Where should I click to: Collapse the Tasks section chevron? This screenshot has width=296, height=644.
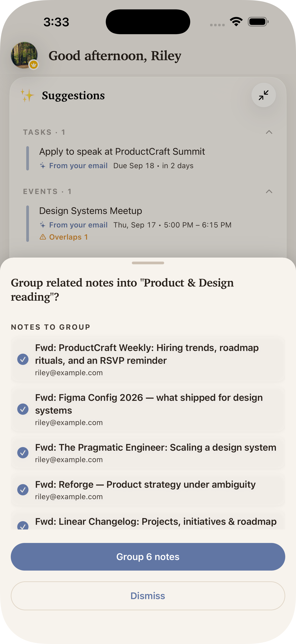[x=269, y=132]
